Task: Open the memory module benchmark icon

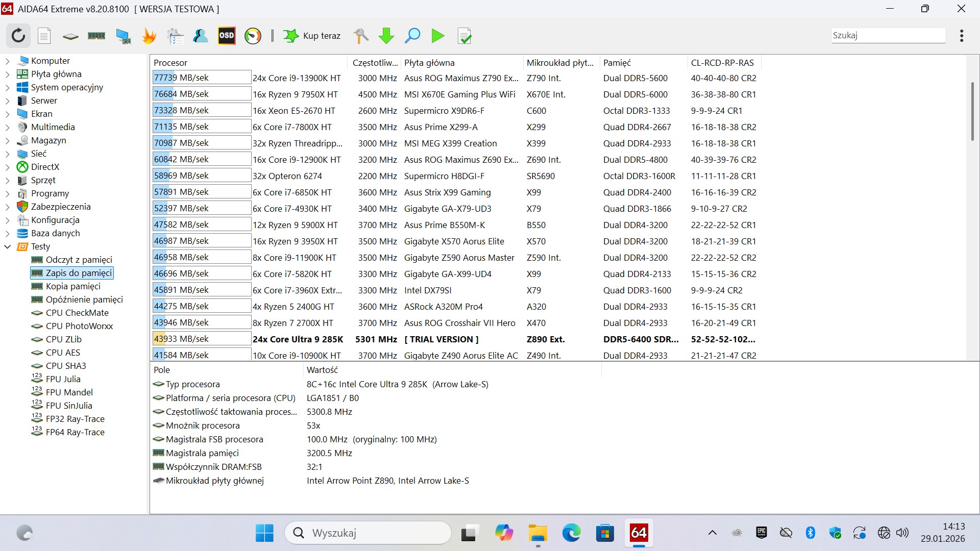Action: [96, 36]
